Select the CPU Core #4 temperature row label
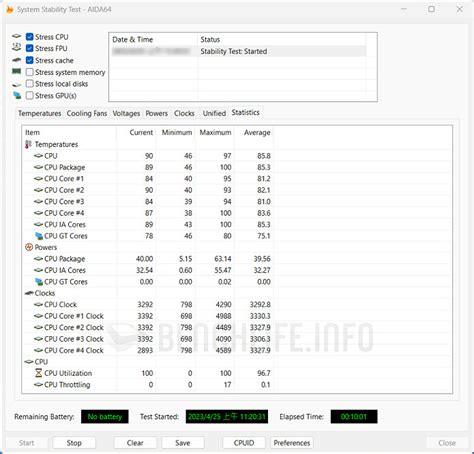The height and width of the screenshot is (454, 474). 64,213
